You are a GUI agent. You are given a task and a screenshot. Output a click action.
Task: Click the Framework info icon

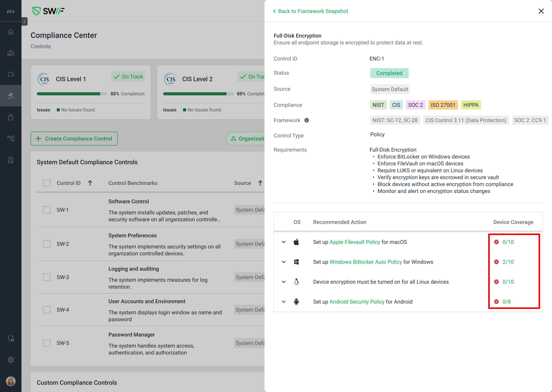(x=306, y=120)
